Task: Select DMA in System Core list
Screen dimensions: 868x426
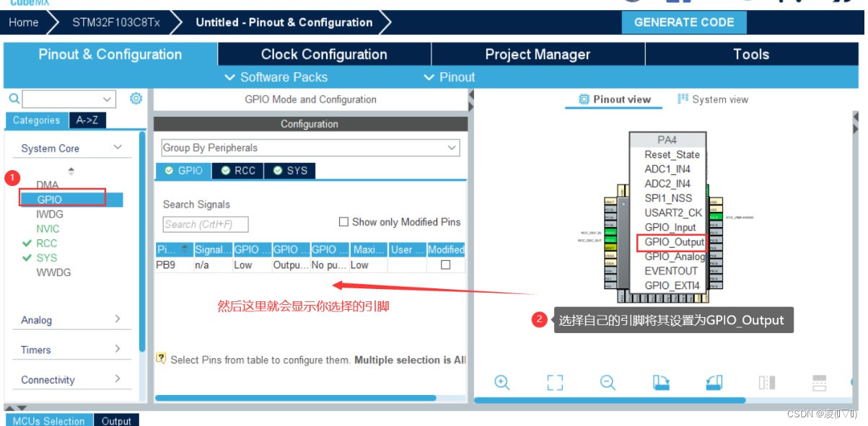Action: [48, 185]
